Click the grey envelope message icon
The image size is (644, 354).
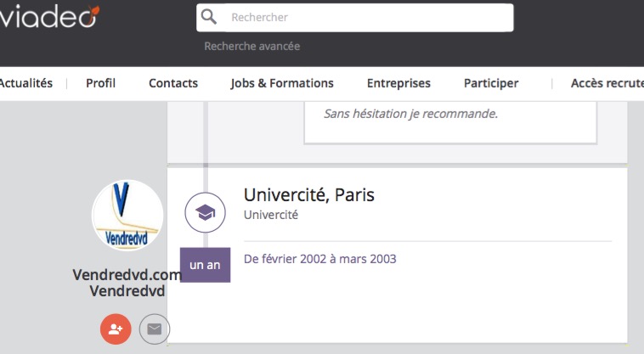click(154, 329)
